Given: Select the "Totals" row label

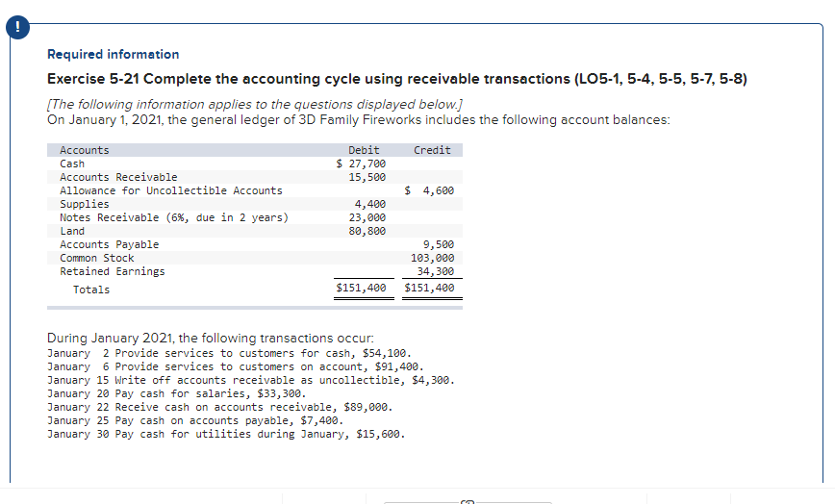Looking at the screenshot, I should tap(91, 290).
